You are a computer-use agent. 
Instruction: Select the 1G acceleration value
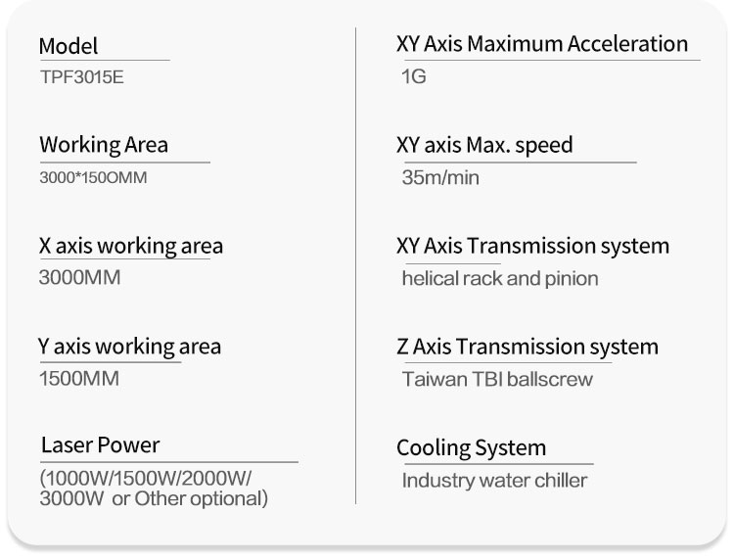414,76
